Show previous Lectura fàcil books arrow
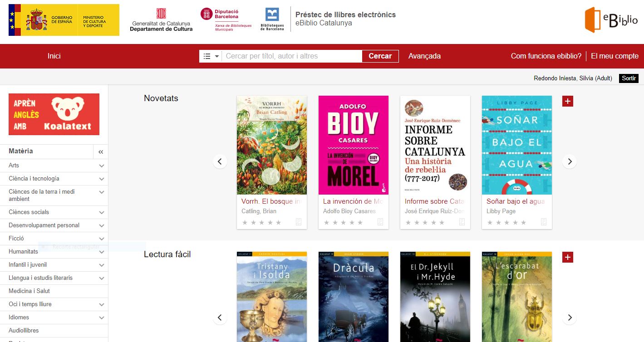Screen dimensions: 644x342 pyautogui.click(x=220, y=318)
